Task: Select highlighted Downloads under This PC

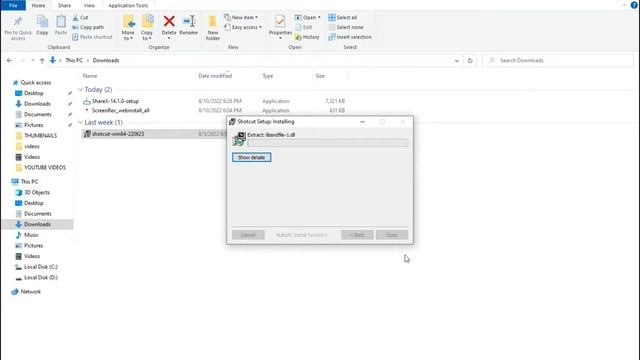Action: click(38, 224)
